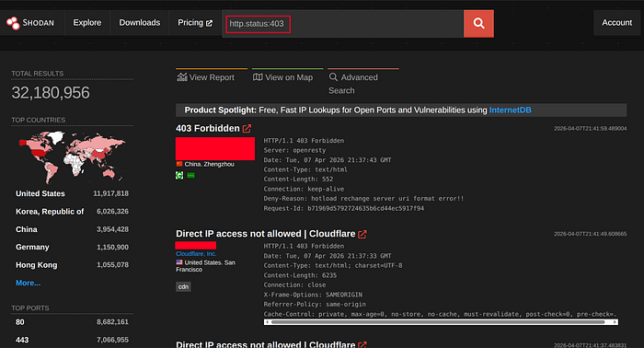Click the world map of top countries
The image size is (644, 348).
click(72, 157)
